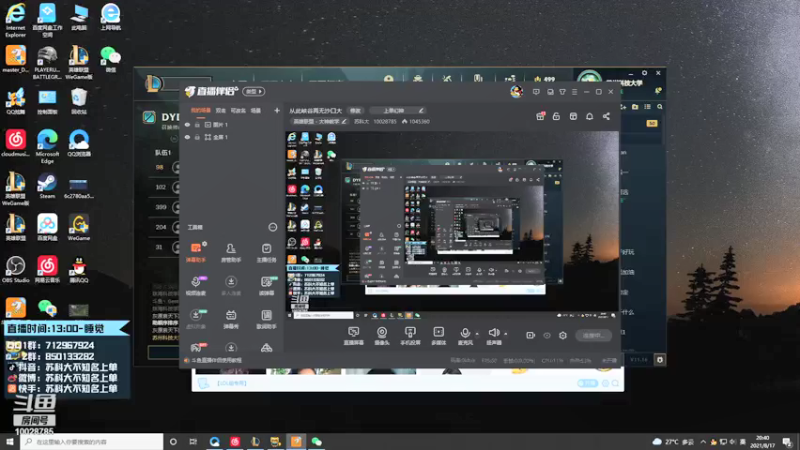Select the 全屏 1 source row
800x450 pixels.
[232, 137]
